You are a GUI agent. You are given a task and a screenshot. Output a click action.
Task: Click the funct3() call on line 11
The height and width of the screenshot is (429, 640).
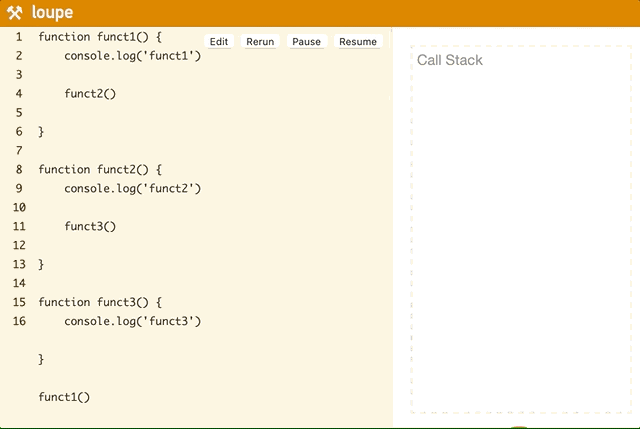(x=90, y=226)
